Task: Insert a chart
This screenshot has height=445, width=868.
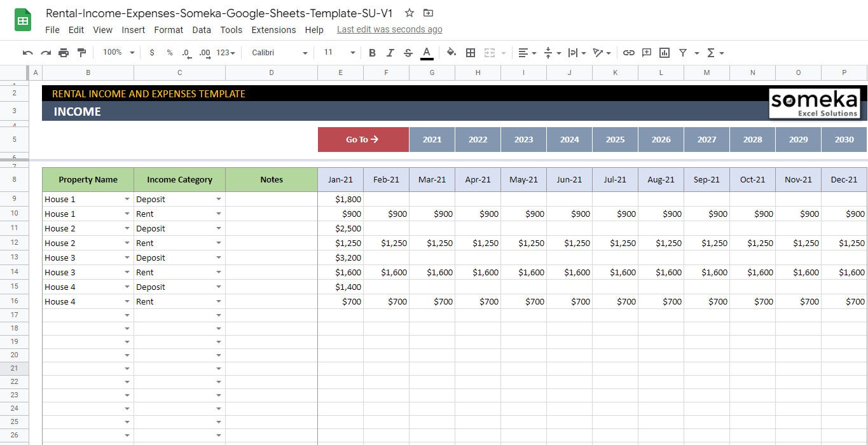Action: coord(665,53)
